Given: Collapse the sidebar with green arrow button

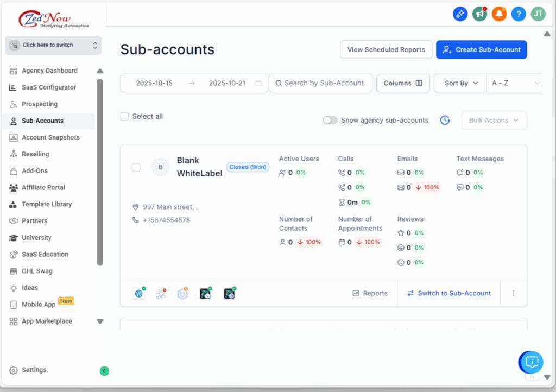Looking at the screenshot, I should (104, 371).
